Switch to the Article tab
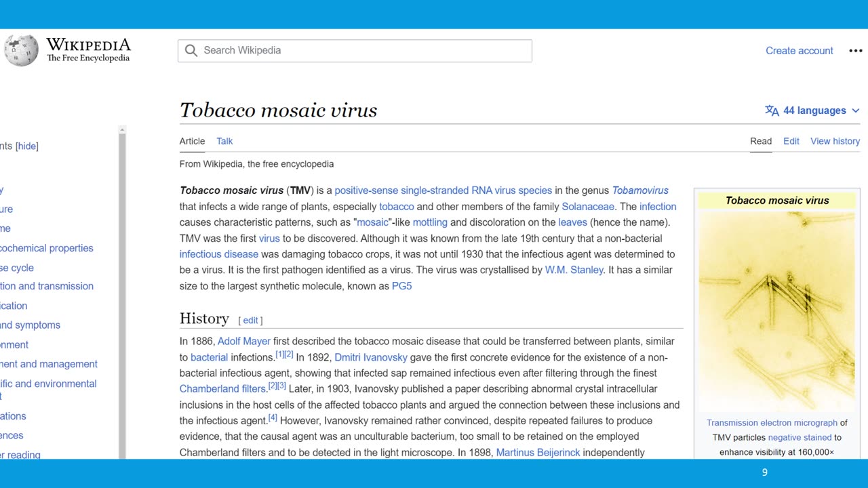Image resolution: width=868 pixels, height=488 pixels. 192,141
